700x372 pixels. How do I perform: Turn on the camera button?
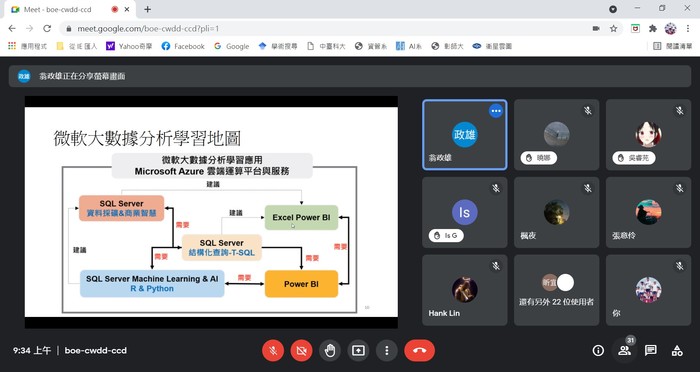point(301,351)
